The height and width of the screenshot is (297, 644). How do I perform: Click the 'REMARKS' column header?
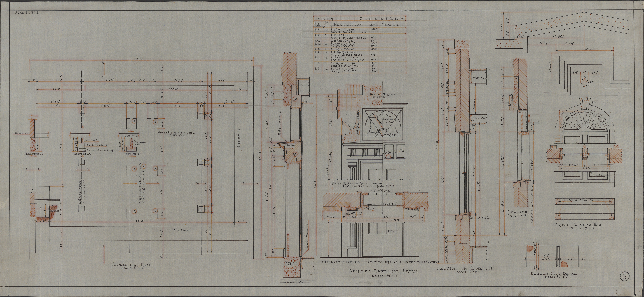coord(391,25)
